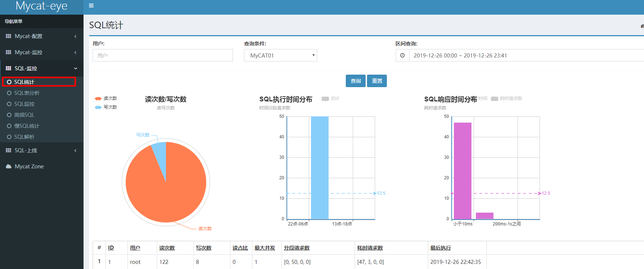Toggle the 耗时请求数 legend in response chart
Image resolution: width=644 pixels, height=269 pixels.
point(507,98)
